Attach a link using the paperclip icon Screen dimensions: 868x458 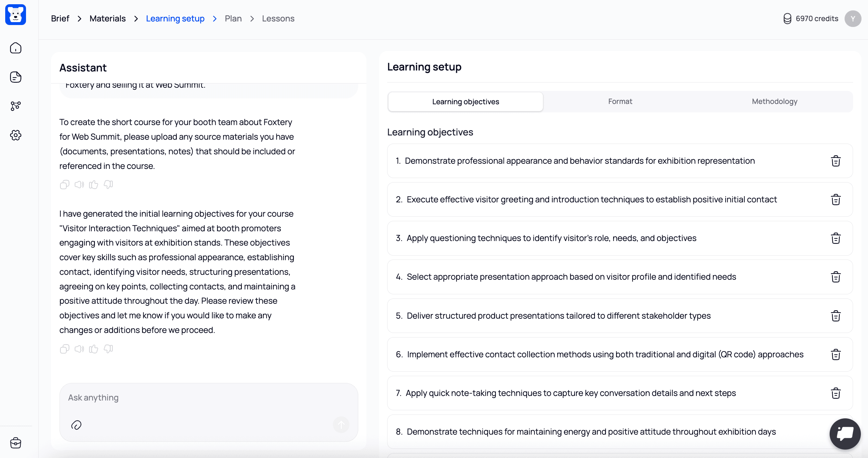[x=76, y=425]
